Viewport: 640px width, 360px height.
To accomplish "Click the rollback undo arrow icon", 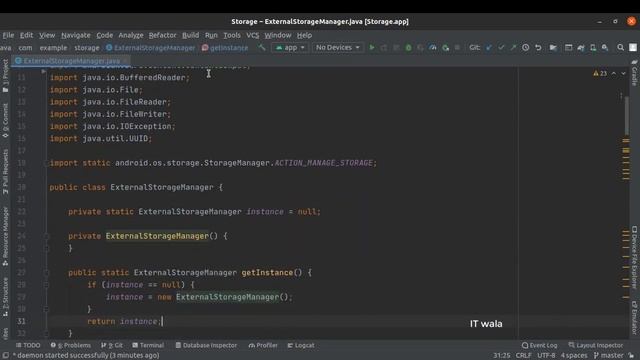I will coord(538,48).
